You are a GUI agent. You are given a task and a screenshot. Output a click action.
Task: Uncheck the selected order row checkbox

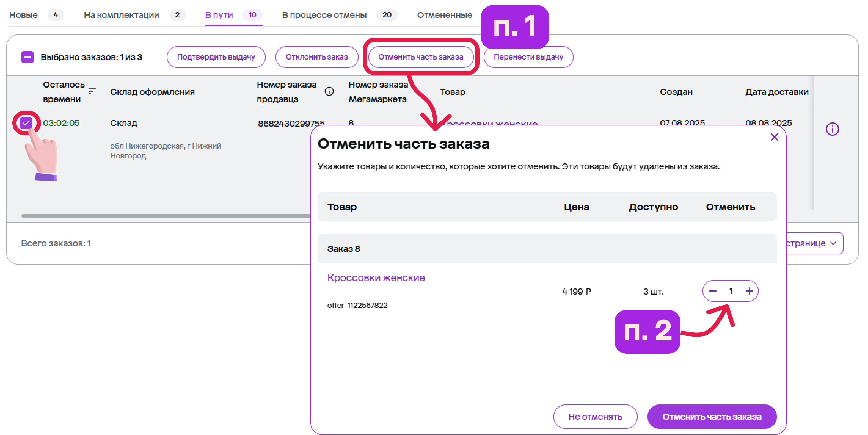point(26,122)
